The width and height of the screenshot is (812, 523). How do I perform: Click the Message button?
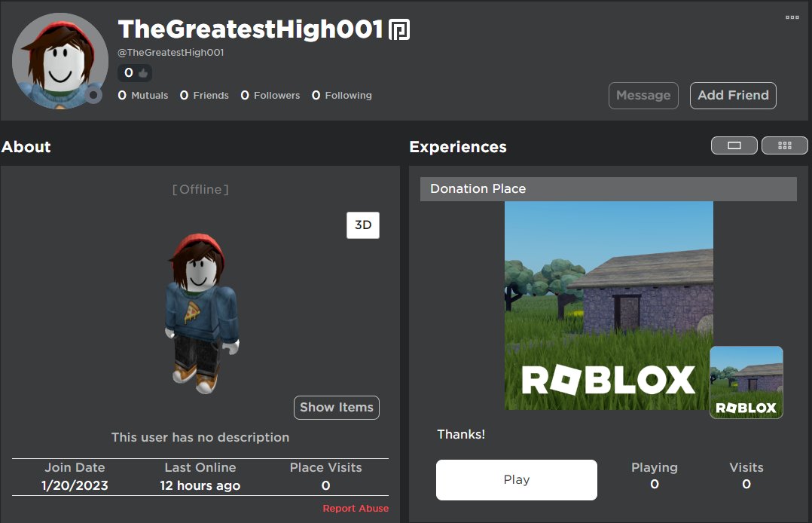tap(643, 96)
